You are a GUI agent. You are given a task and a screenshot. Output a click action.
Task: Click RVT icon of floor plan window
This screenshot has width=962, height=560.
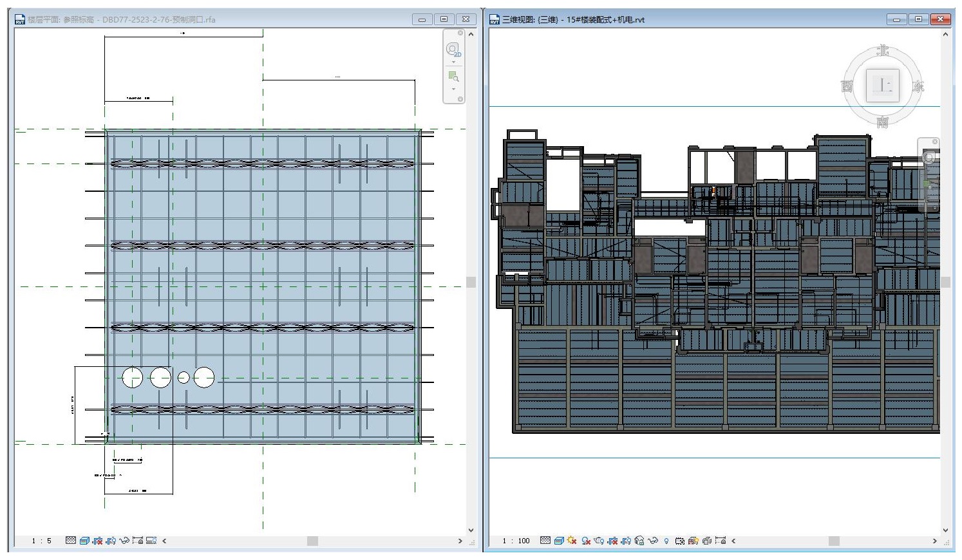20,19
